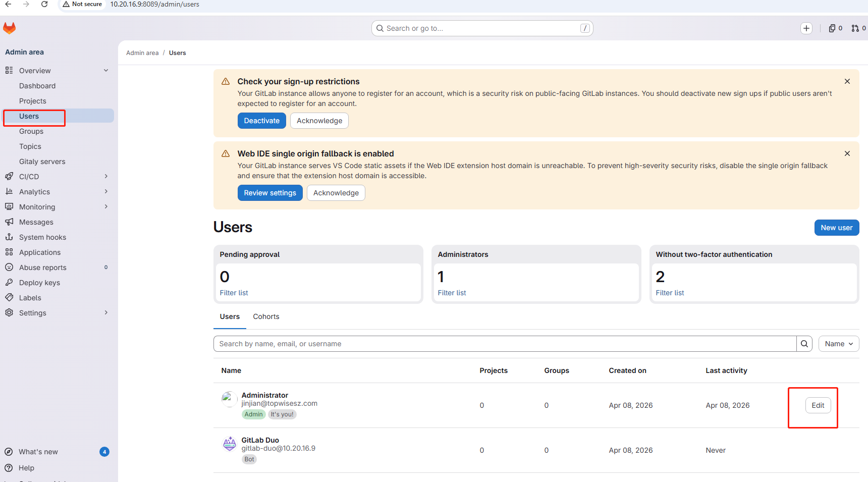Reload the page with refresh icon
The height and width of the screenshot is (482, 868).
click(44, 4)
